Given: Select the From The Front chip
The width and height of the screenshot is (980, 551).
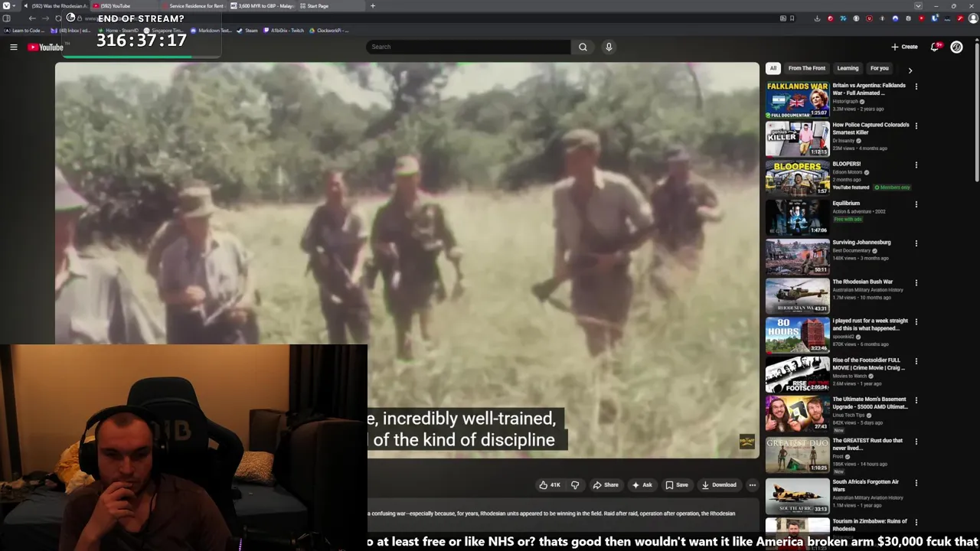Looking at the screenshot, I should click(806, 68).
